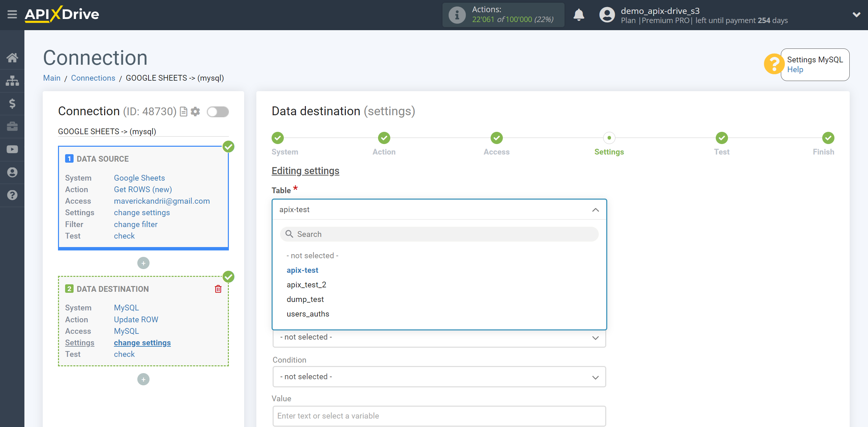Open Google Sheets system link
Screen dimensions: 868x427
(139, 178)
